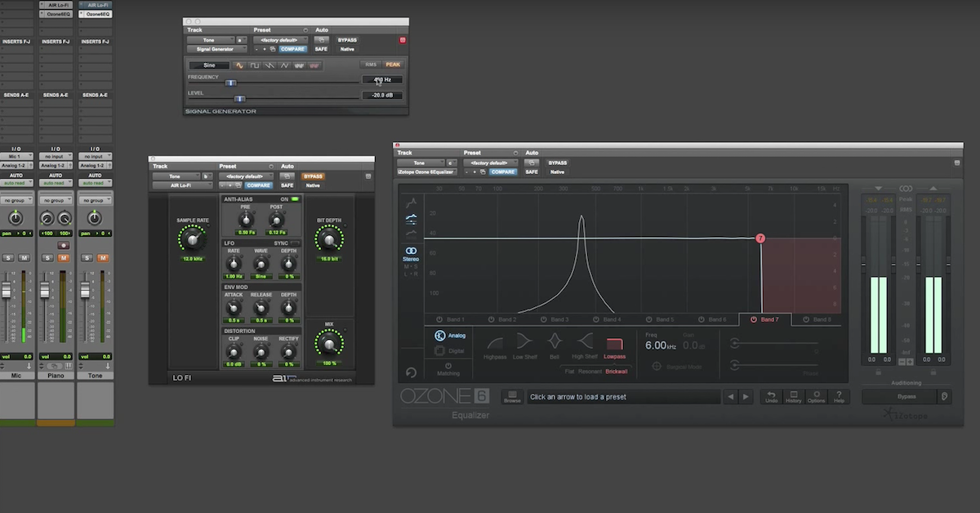Click the red target icon in Signal Generator
This screenshot has width=980, height=513.
point(402,40)
